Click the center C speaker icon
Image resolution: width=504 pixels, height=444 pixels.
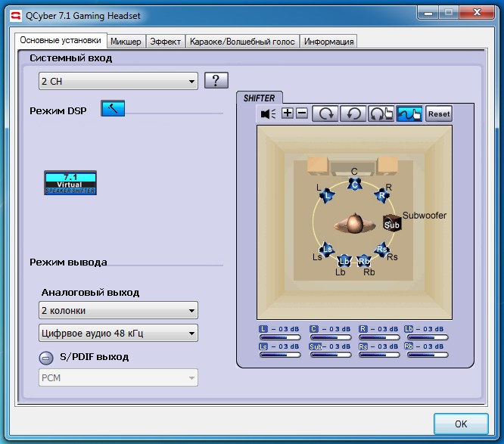click(353, 184)
